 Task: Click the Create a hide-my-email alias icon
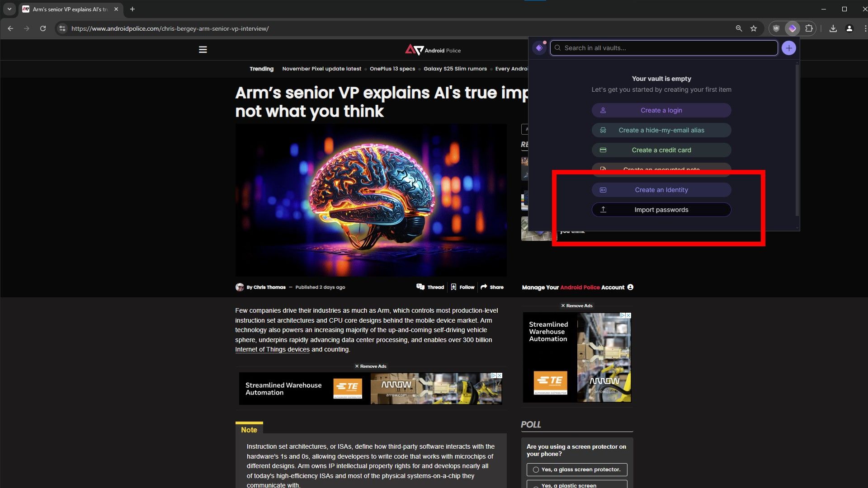(603, 130)
